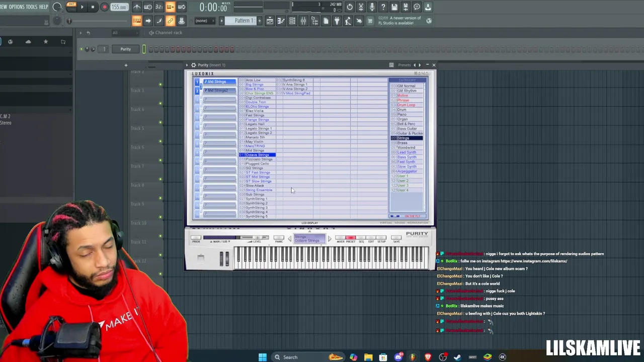Stop playback in the transport bar

[x=93, y=7]
